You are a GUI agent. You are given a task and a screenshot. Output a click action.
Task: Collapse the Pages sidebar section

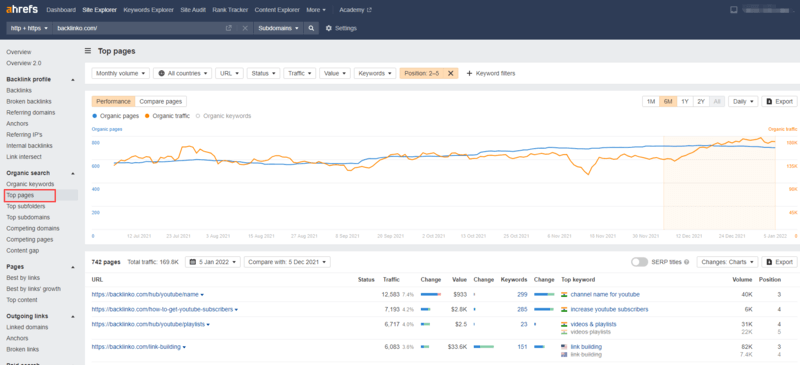pyautogui.click(x=72, y=266)
